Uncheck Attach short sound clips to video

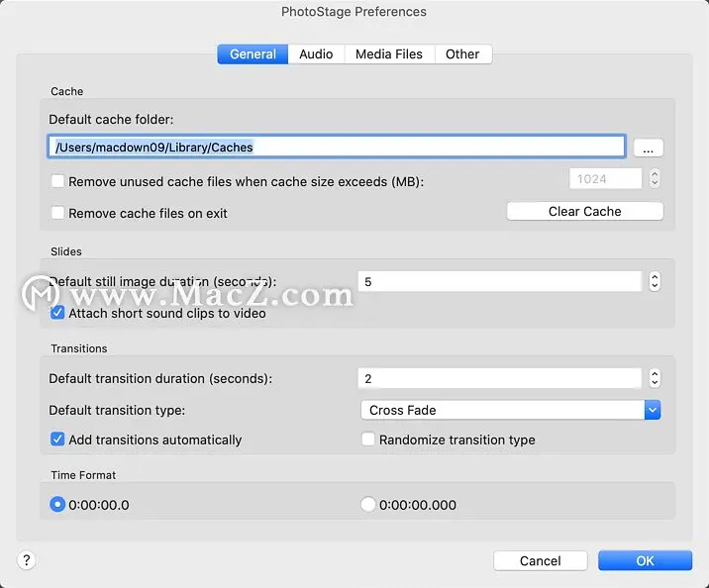tap(57, 313)
